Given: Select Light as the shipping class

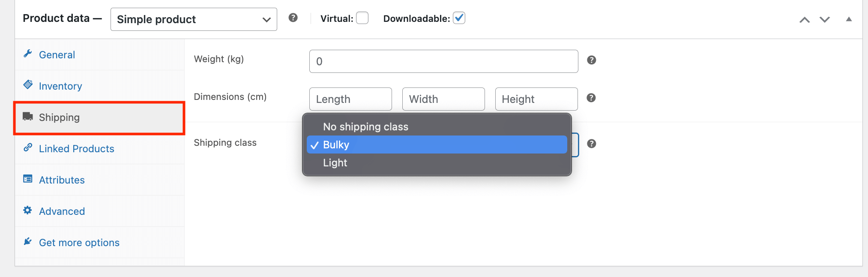Looking at the screenshot, I should [x=335, y=163].
